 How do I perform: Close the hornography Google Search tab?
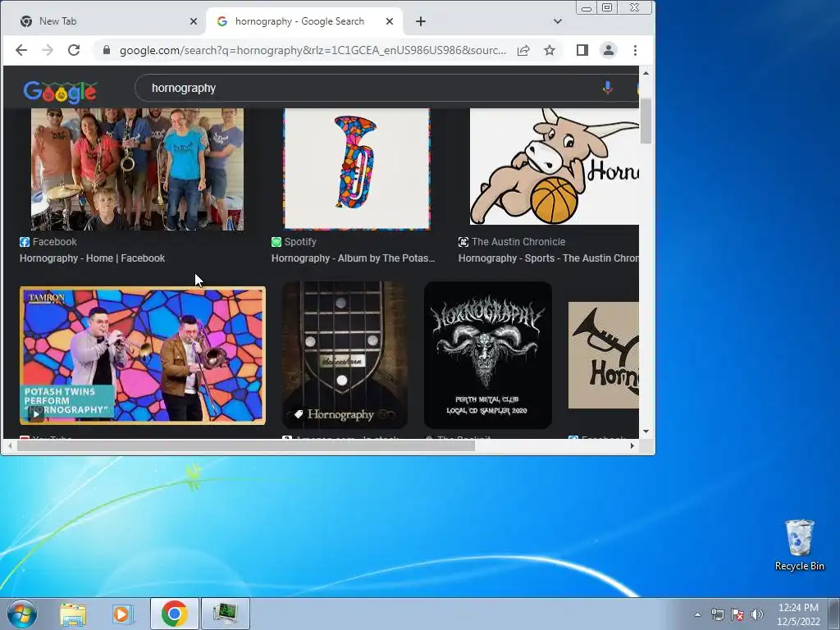point(390,21)
